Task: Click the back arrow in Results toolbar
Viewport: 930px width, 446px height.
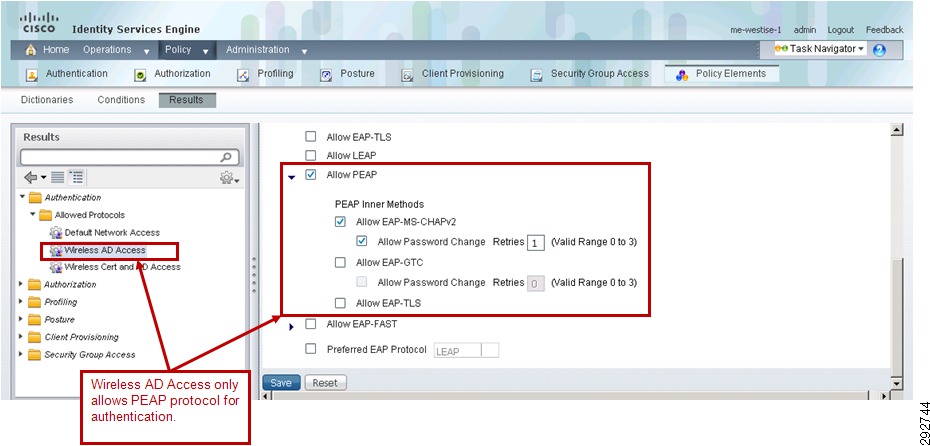Action: coord(31,177)
